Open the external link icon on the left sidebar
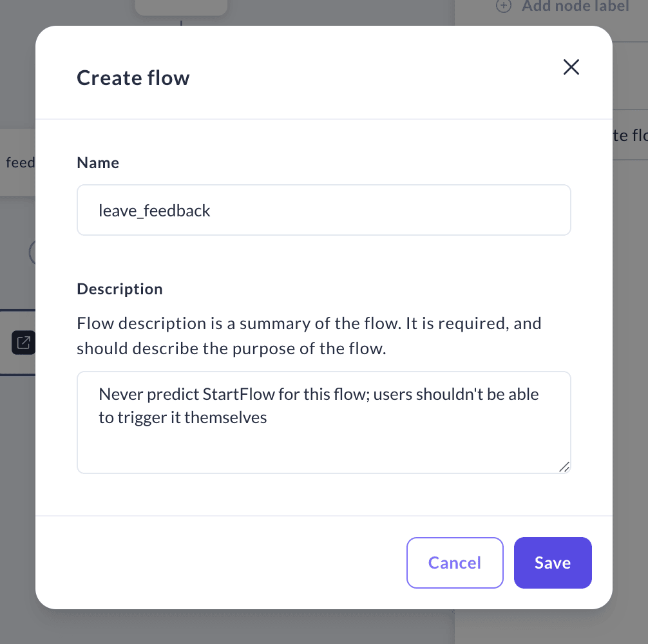 click(x=23, y=343)
